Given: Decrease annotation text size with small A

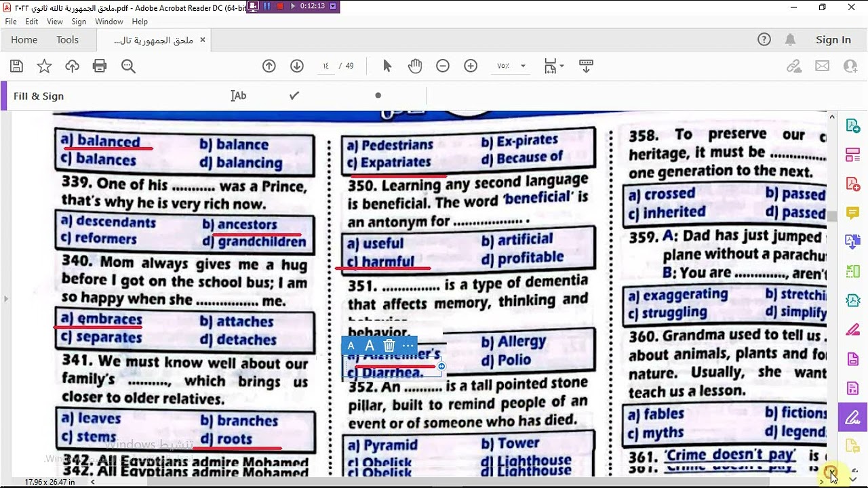Looking at the screenshot, I should (x=351, y=346).
